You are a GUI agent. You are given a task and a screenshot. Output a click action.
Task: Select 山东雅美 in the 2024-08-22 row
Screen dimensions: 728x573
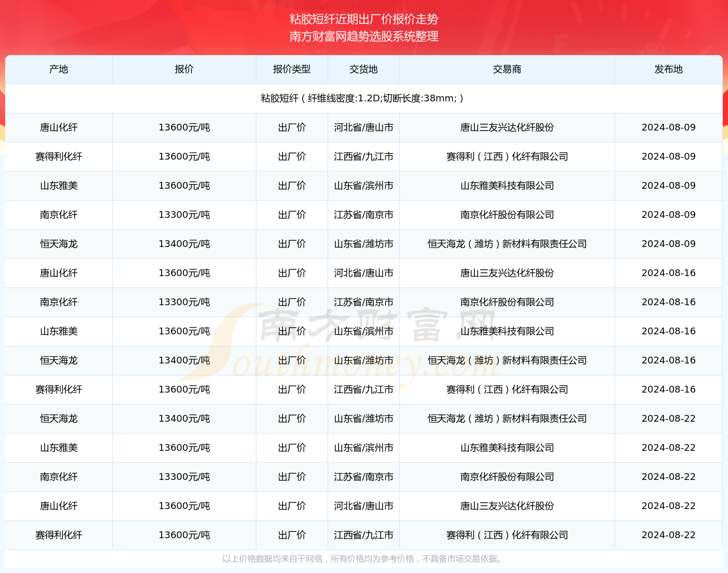(x=59, y=448)
